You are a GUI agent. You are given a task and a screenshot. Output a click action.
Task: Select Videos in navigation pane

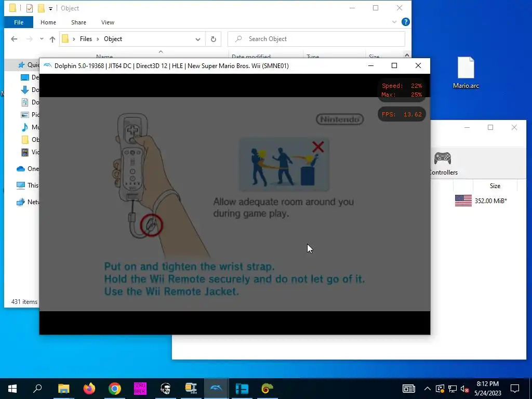[30, 152]
